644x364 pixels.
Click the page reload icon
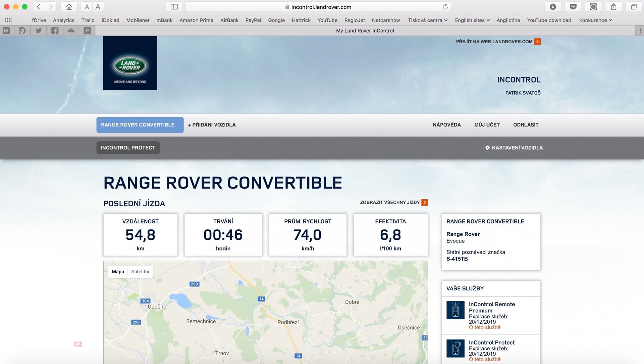tap(445, 7)
